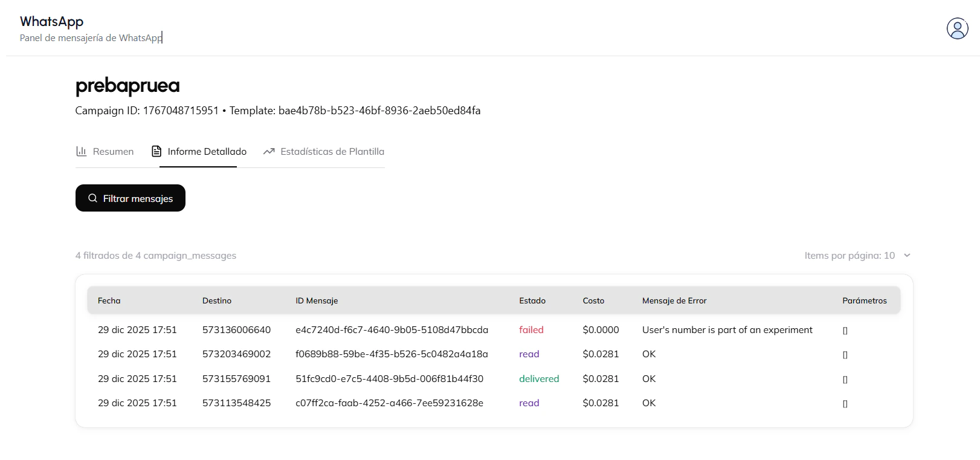This screenshot has width=980, height=460.
Task: Click "Panel de mensajería de WhatsApp" subtitle
Action: pyautogui.click(x=91, y=38)
